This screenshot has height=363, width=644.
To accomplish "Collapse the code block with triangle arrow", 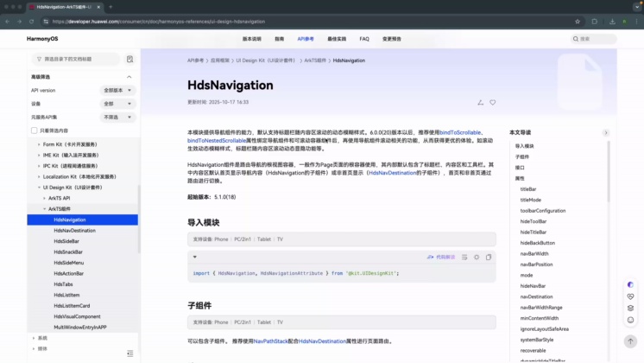I will (194, 257).
